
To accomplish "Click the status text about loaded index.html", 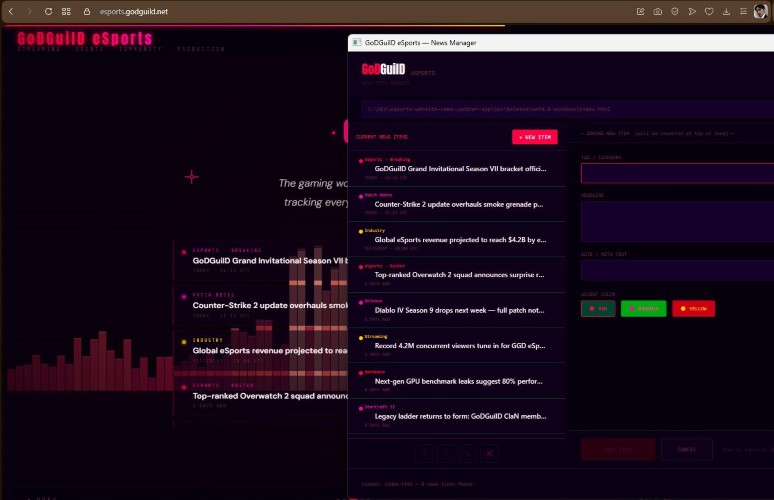I will click(418, 484).
